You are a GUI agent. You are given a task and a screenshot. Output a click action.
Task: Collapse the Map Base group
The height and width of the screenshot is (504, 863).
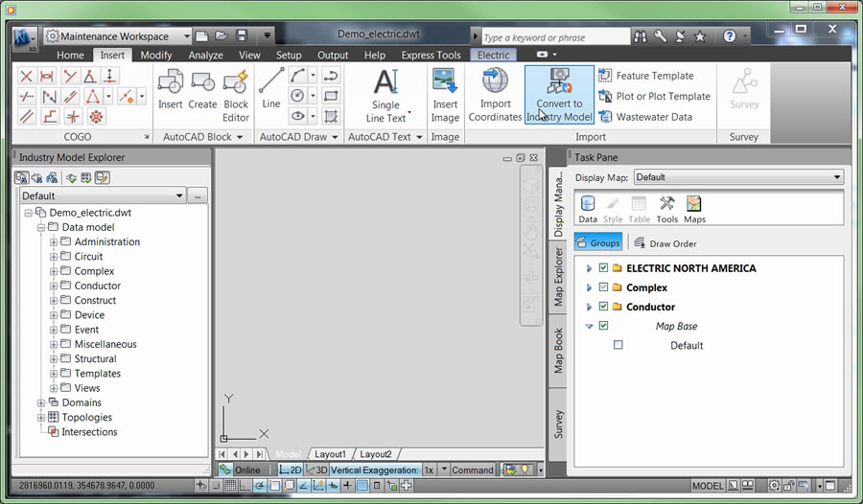point(589,327)
